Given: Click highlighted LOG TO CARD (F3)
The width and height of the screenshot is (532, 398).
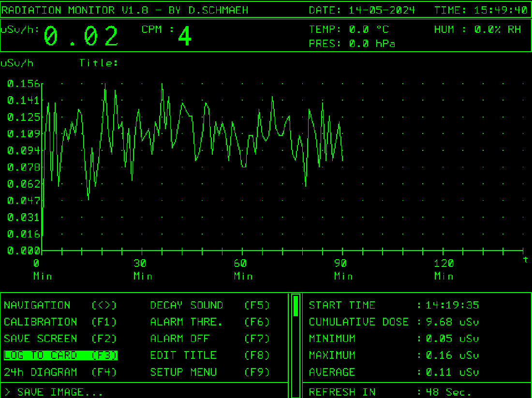Looking at the screenshot, I should [60, 355].
